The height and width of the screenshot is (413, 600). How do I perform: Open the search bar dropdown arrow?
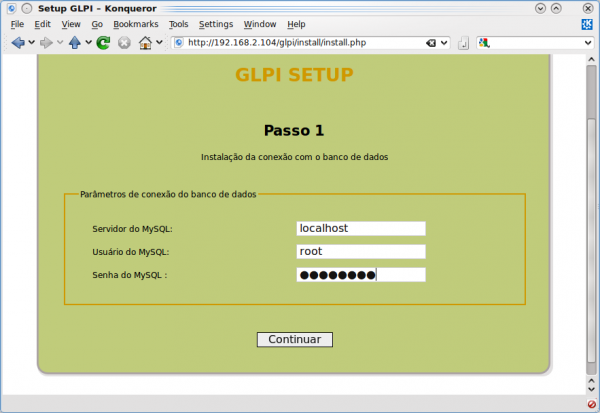coord(588,43)
